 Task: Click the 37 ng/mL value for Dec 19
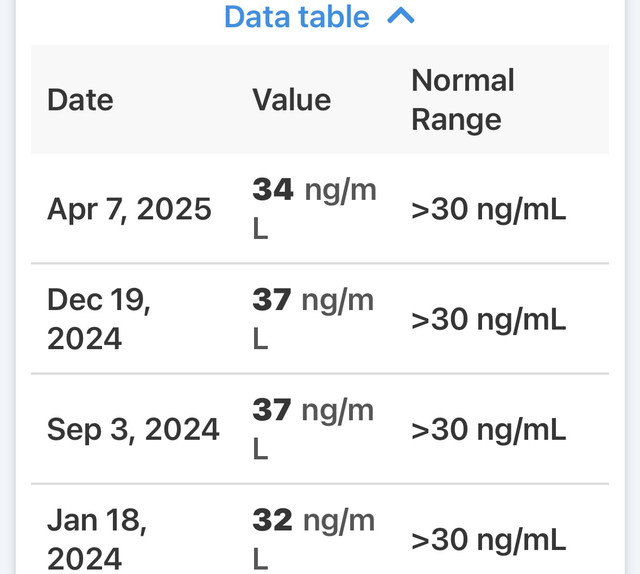(x=313, y=319)
